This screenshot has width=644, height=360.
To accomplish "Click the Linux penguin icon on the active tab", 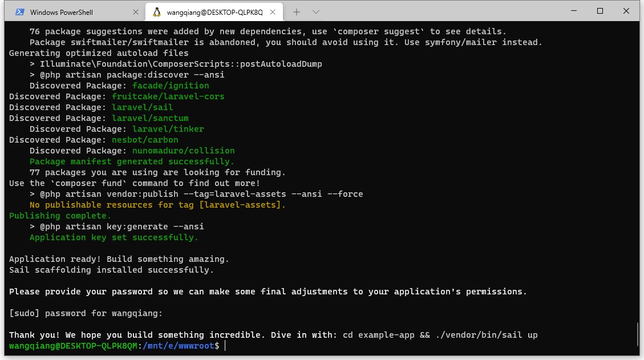I will pos(157,12).
